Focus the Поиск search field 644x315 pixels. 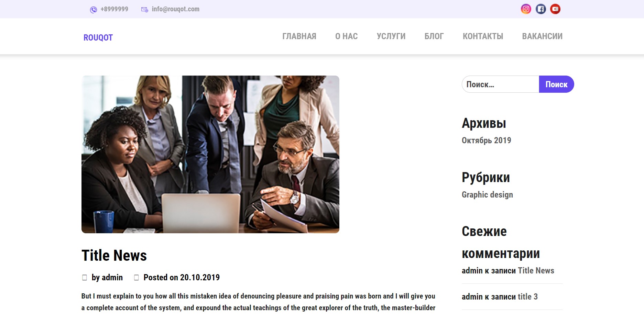[x=500, y=84]
